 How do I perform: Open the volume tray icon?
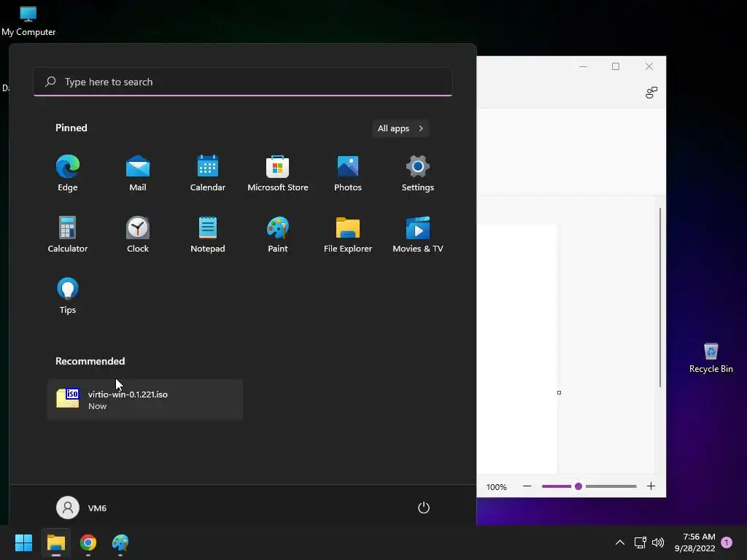658,542
